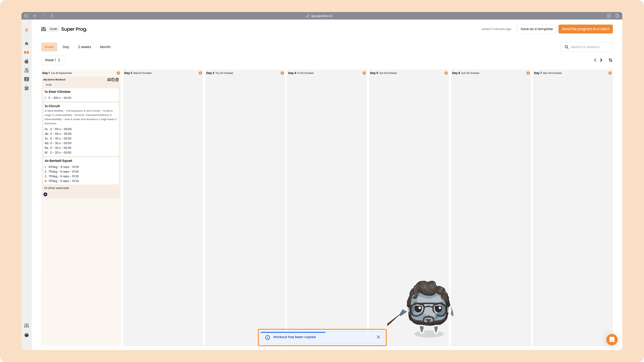Click the Day 1 Tue 30 September header
This screenshot has height=362, width=644.
point(57,73)
